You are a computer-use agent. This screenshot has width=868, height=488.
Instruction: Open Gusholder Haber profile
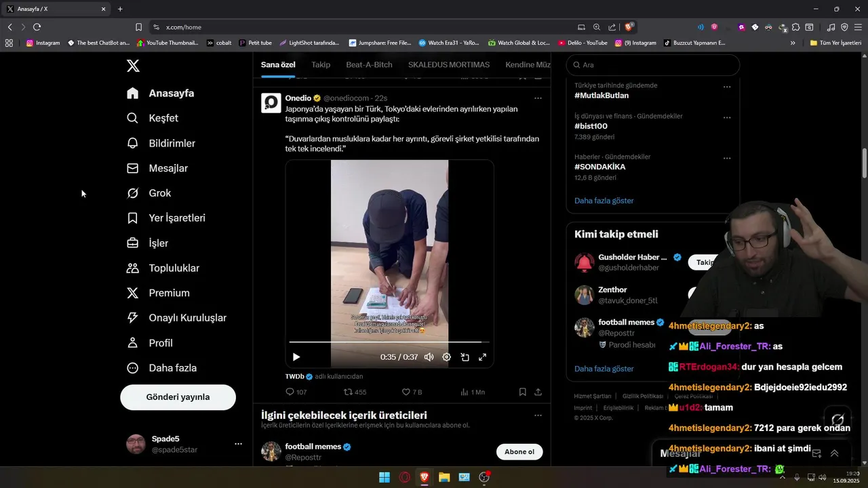[x=632, y=258]
